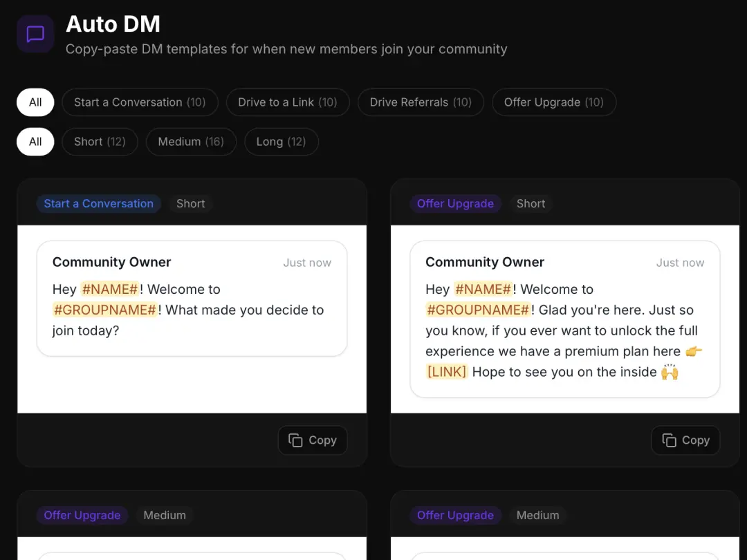Click the Auto DM speech bubble app icon

[35, 33]
